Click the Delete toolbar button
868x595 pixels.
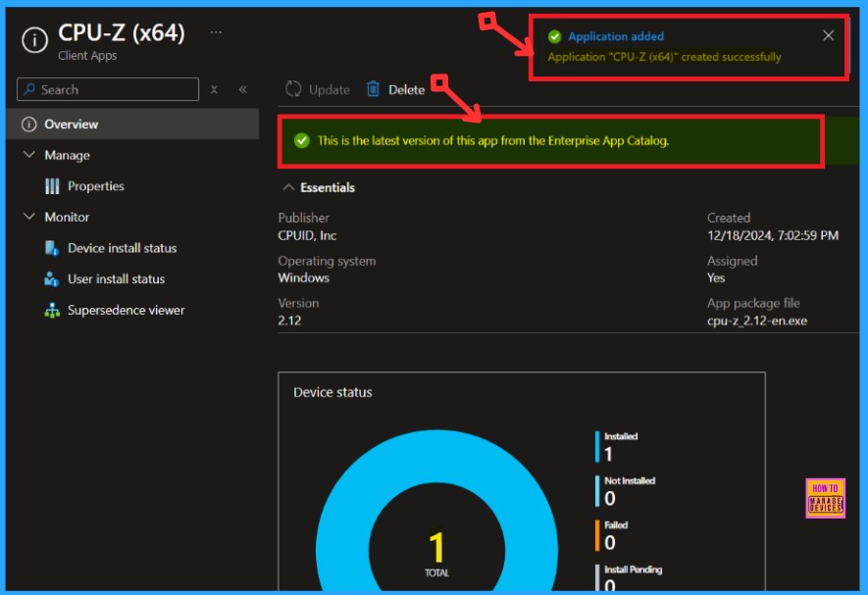(x=396, y=89)
